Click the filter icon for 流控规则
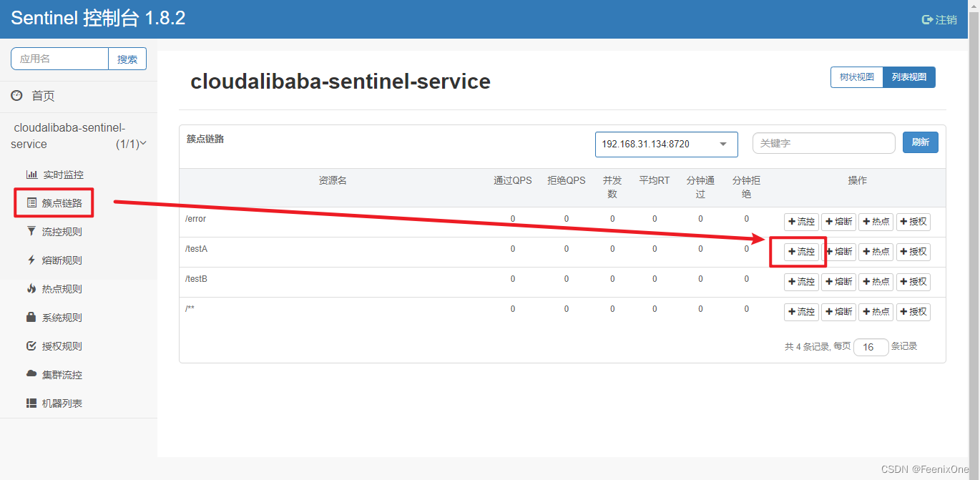 point(31,231)
